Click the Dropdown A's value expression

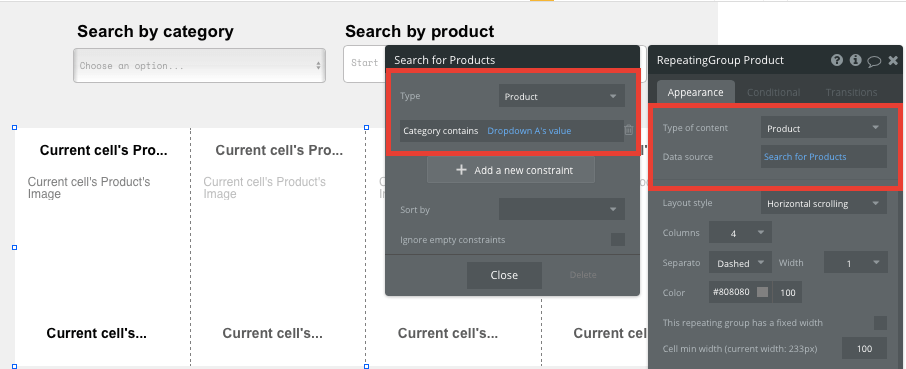[x=529, y=131]
